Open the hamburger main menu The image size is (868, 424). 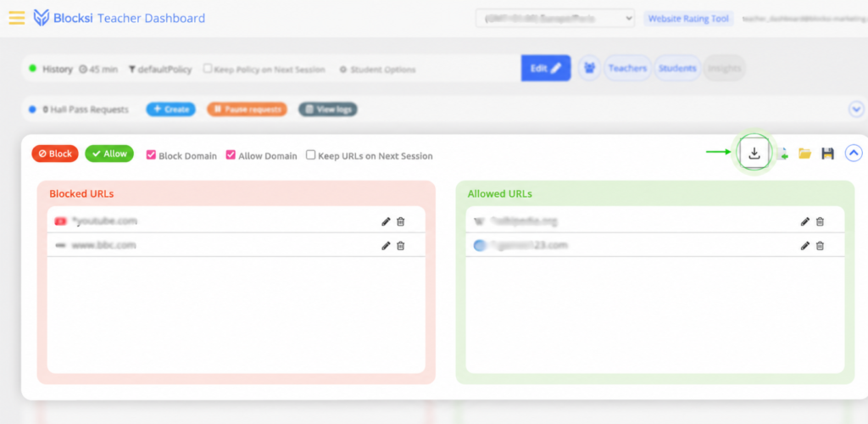coord(17,18)
